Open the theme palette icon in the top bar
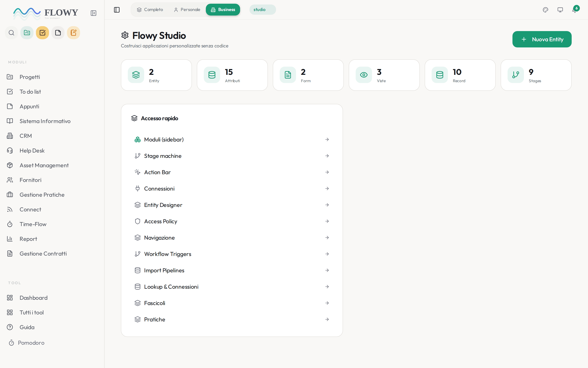 546,10
